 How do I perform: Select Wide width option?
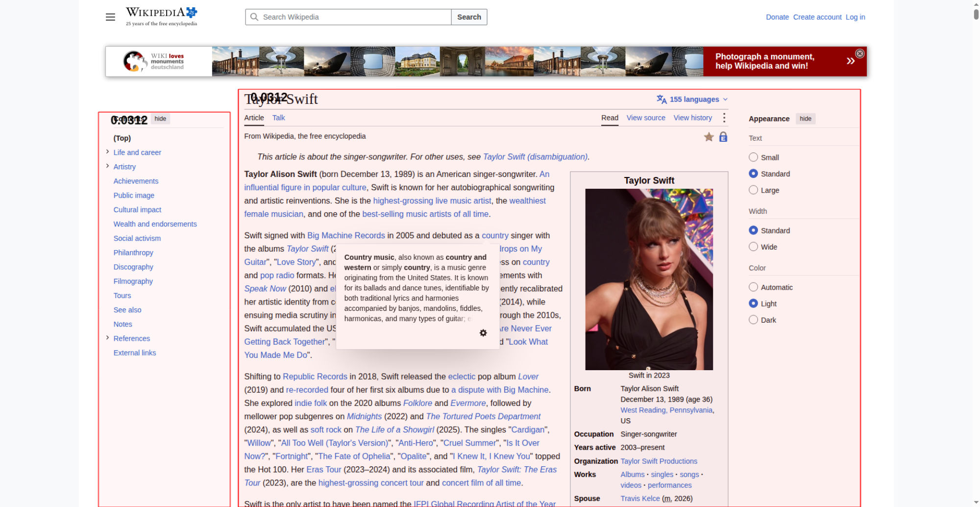click(753, 247)
